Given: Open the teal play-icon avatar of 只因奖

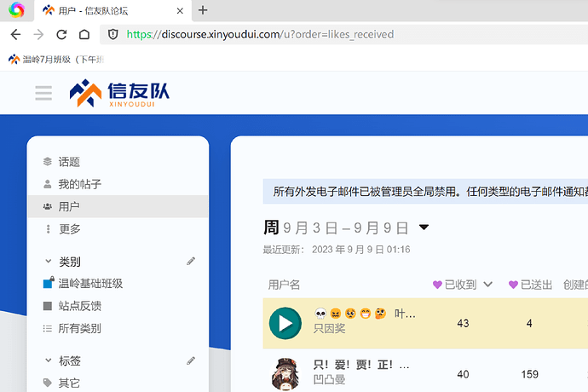Looking at the screenshot, I should point(285,323).
